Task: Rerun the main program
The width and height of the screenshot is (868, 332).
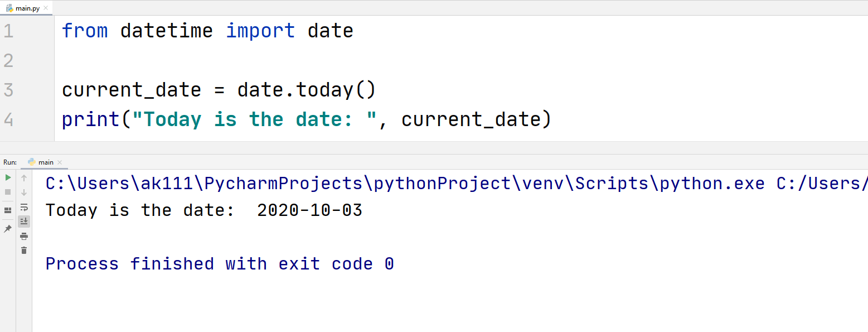Action: tap(8, 177)
